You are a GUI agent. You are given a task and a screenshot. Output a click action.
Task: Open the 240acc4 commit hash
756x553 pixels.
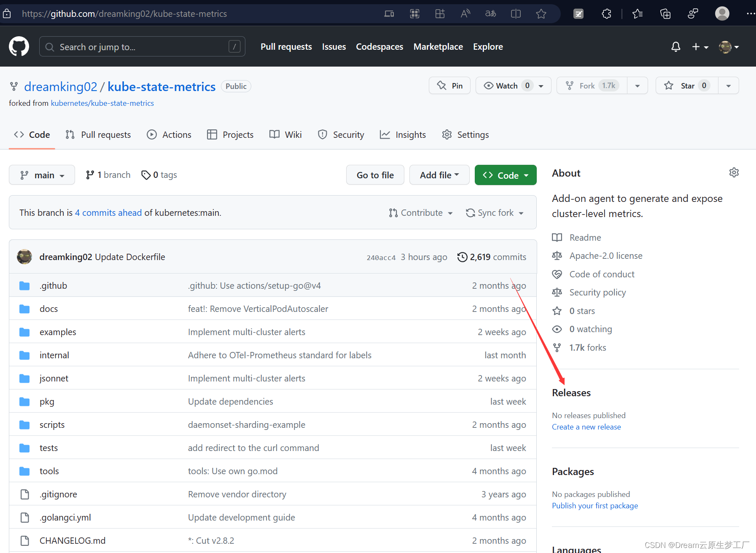point(381,258)
